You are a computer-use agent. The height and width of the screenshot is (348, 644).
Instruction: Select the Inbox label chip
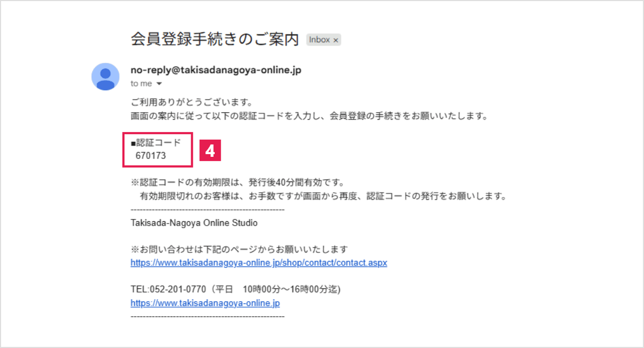[321, 39]
